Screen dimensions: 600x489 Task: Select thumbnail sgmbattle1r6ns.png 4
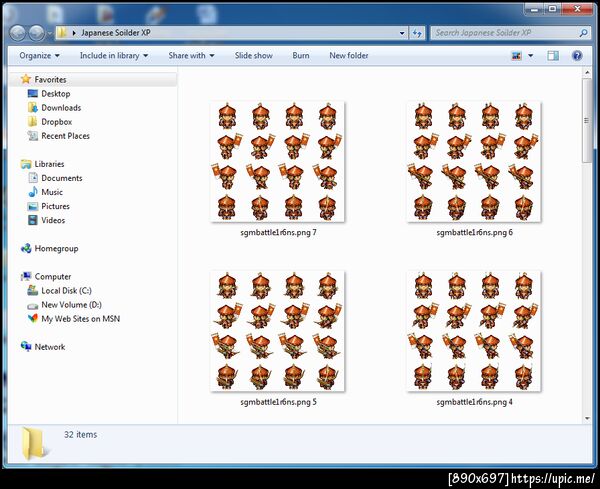474,331
